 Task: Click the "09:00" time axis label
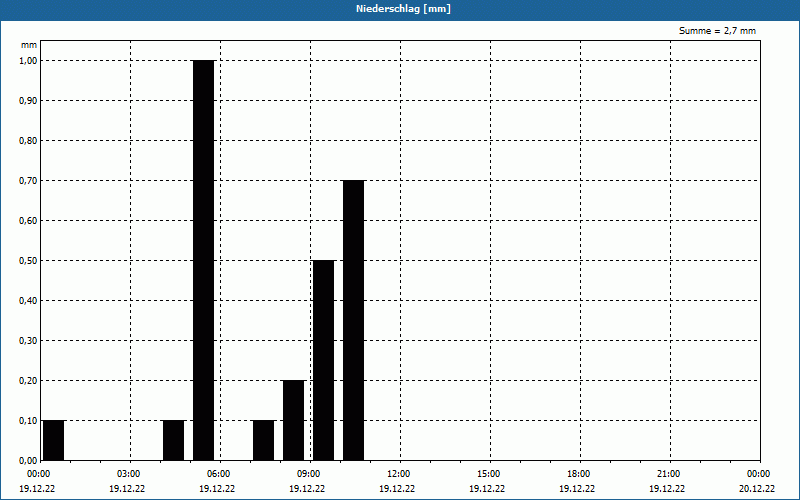[309, 474]
